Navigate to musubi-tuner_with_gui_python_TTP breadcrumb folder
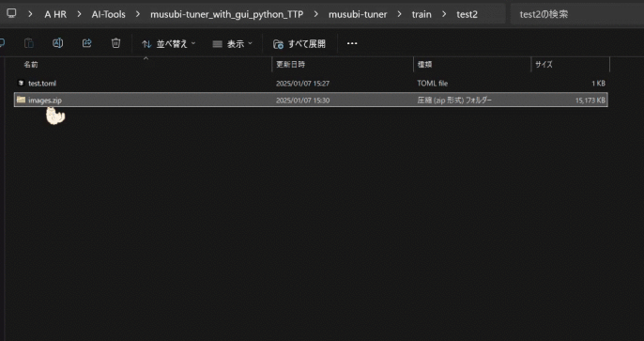This screenshot has height=341, width=644. pos(227,14)
